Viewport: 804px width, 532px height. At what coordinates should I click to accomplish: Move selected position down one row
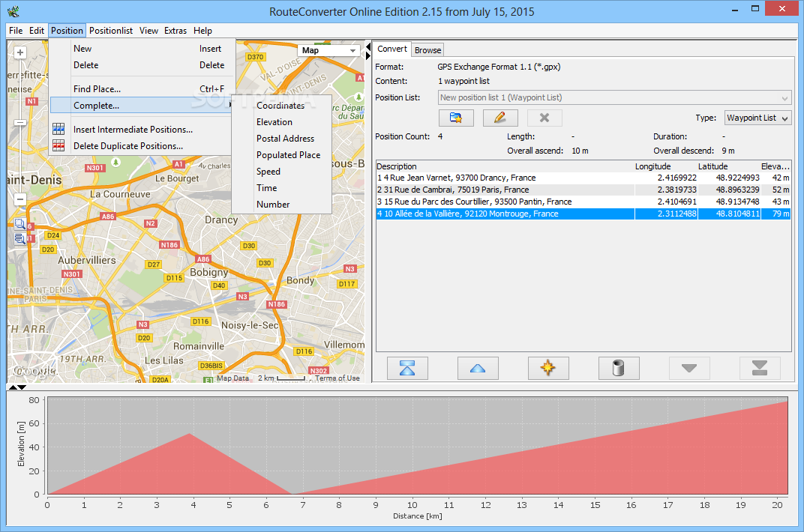coord(689,368)
